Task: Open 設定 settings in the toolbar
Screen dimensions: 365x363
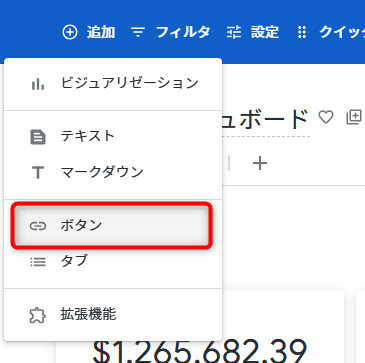Action: tap(253, 32)
